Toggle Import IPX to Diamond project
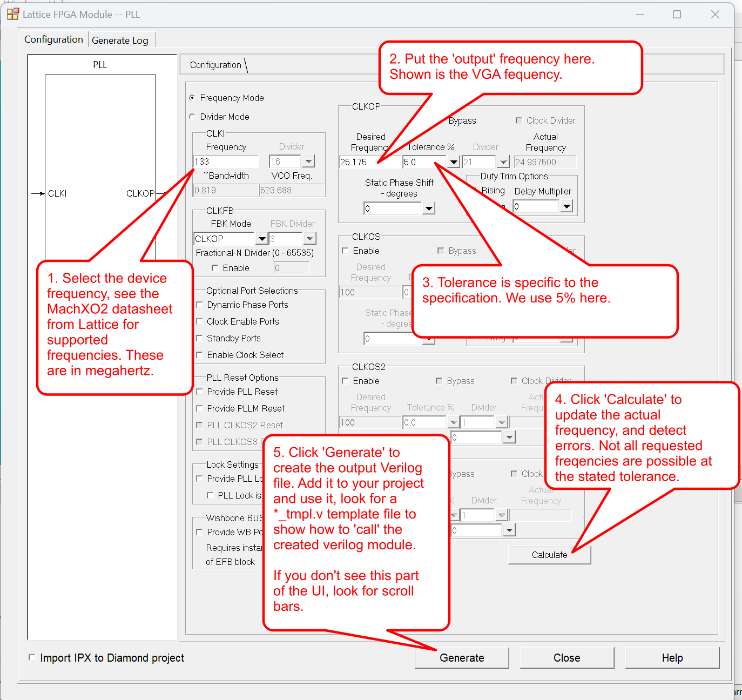Screen dimensions: 742x700 pos(31,657)
